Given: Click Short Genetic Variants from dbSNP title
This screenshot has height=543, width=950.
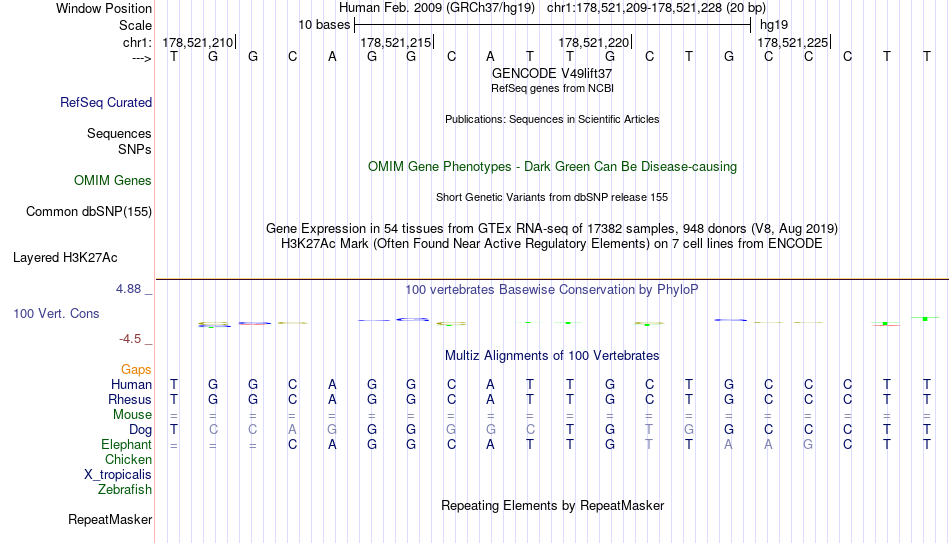Looking at the screenshot, I should [552, 198].
